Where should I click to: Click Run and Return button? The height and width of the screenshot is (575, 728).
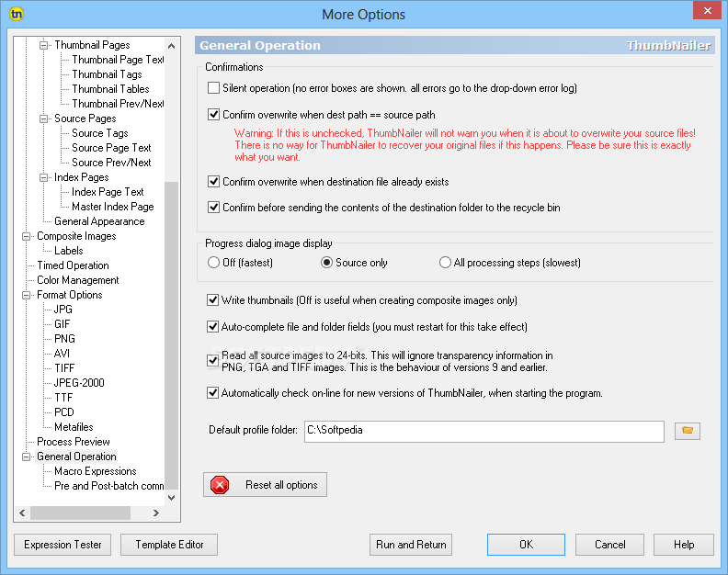pyautogui.click(x=411, y=545)
